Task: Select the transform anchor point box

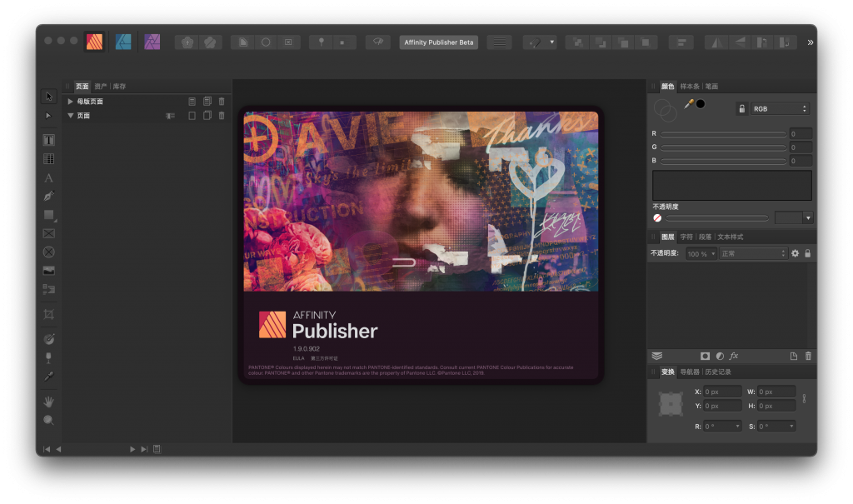Action: click(671, 404)
